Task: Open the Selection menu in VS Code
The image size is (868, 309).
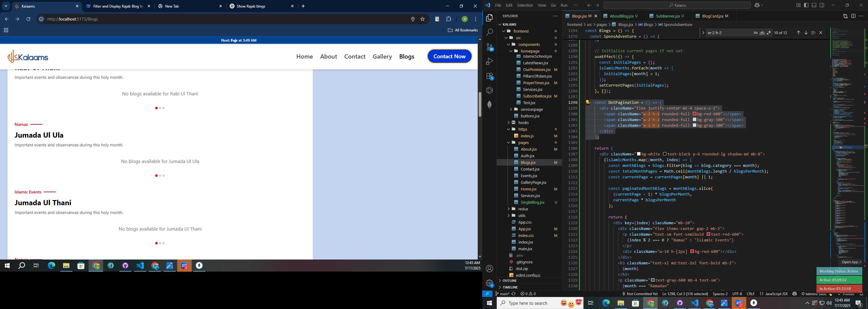Action: [x=525, y=5]
